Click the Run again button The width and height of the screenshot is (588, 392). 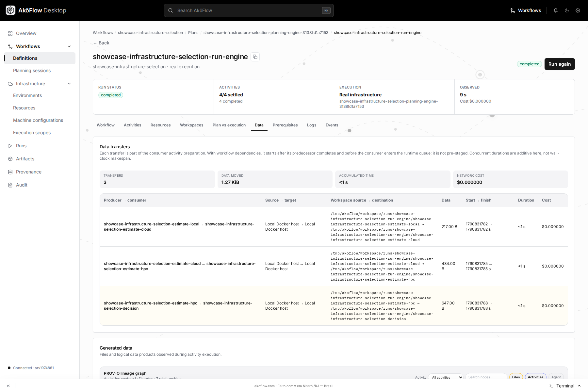click(559, 64)
